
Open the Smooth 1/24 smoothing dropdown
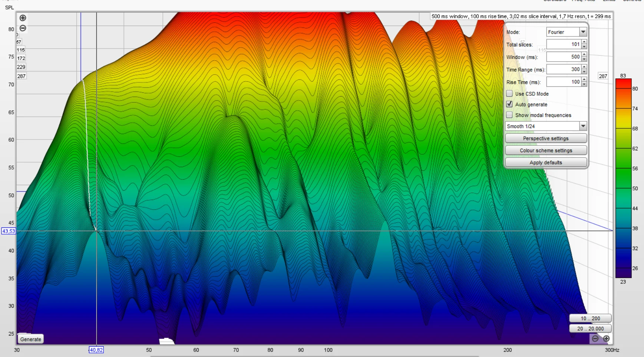point(546,126)
